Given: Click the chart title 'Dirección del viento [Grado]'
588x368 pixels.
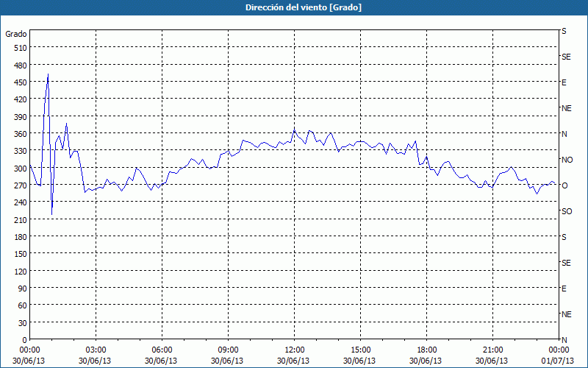Looking at the screenshot, I should [304, 7].
